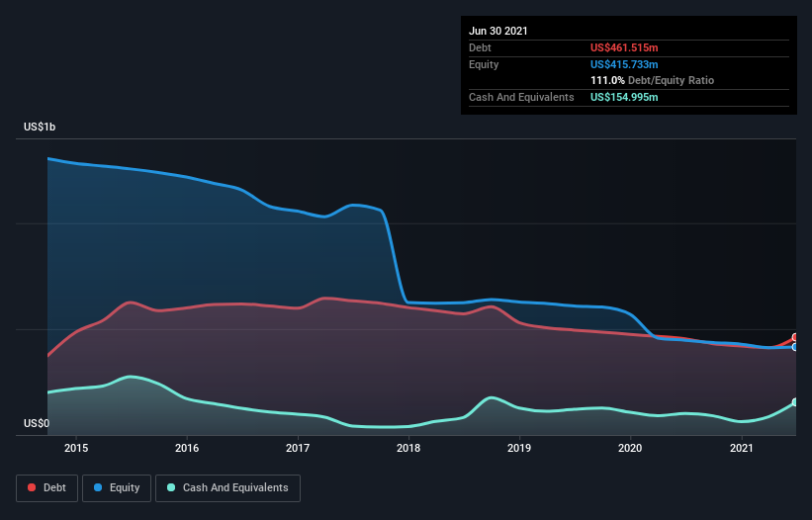Click the blue Equity legend dot
The width and height of the screenshot is (812, 520).
pyautogui.click(x=98, y=487)
